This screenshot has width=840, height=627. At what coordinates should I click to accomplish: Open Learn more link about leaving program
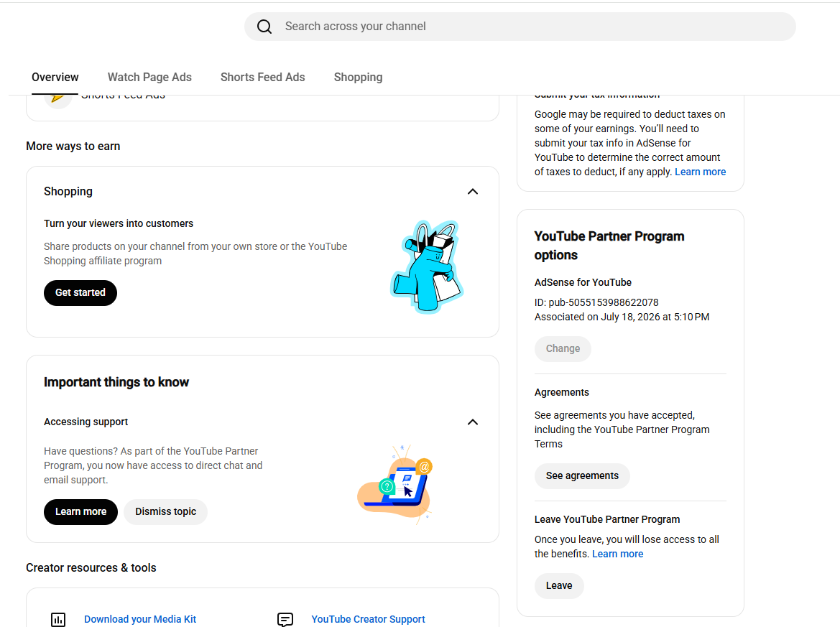click(618, 554)
